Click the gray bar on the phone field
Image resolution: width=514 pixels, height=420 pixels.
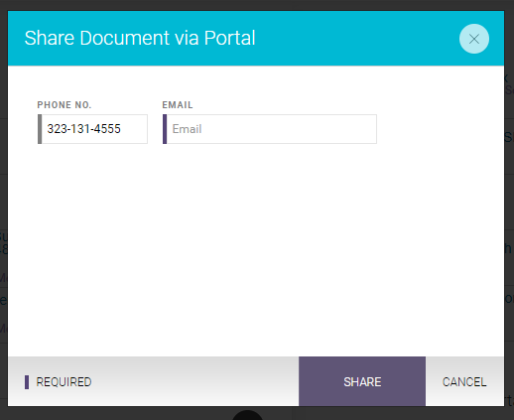(40, 129)
